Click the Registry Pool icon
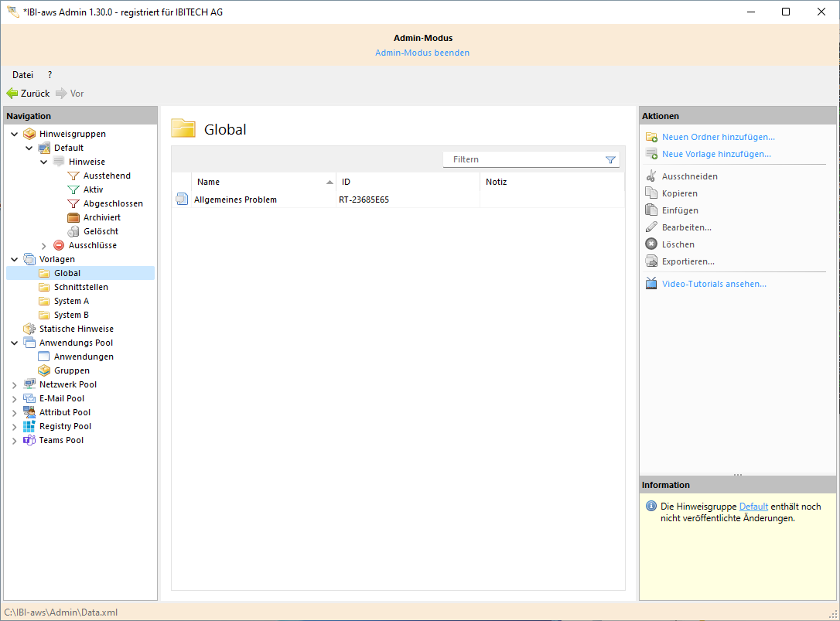This screenshot has height=621, width=840. tap(29, 426)
